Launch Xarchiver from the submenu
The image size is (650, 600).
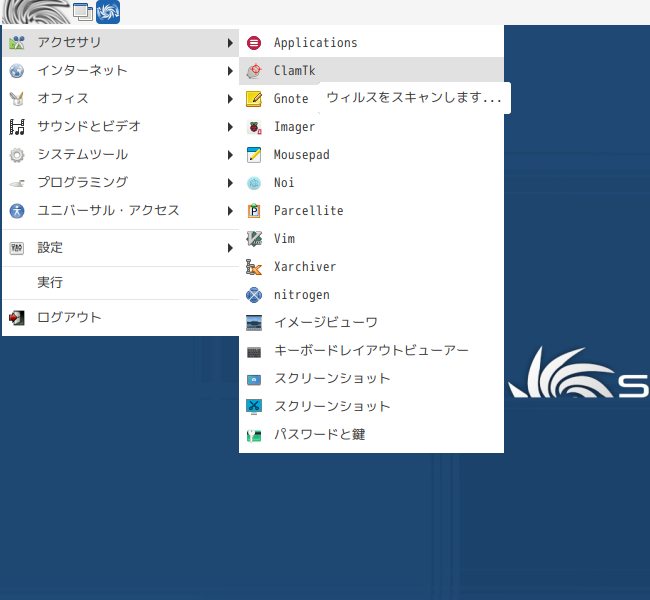[371, 267]
